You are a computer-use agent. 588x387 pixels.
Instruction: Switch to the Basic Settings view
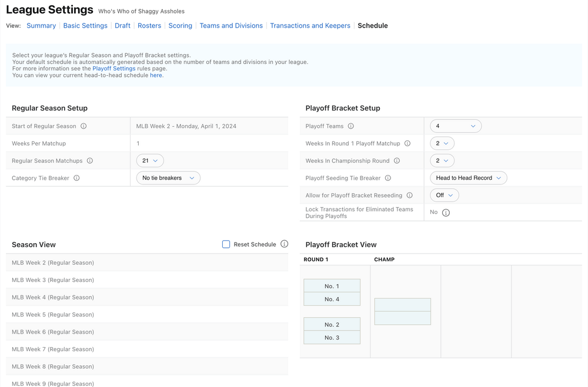85,26
